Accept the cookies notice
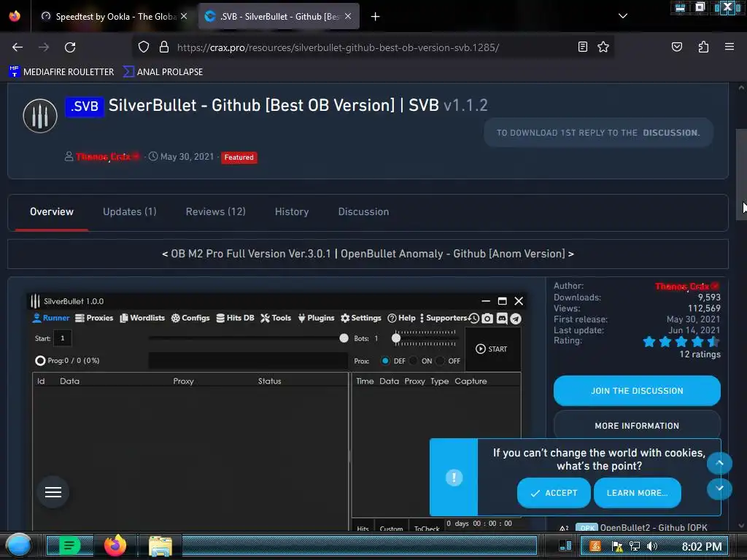Screen dimensions: 747x560 pos(554,493)
